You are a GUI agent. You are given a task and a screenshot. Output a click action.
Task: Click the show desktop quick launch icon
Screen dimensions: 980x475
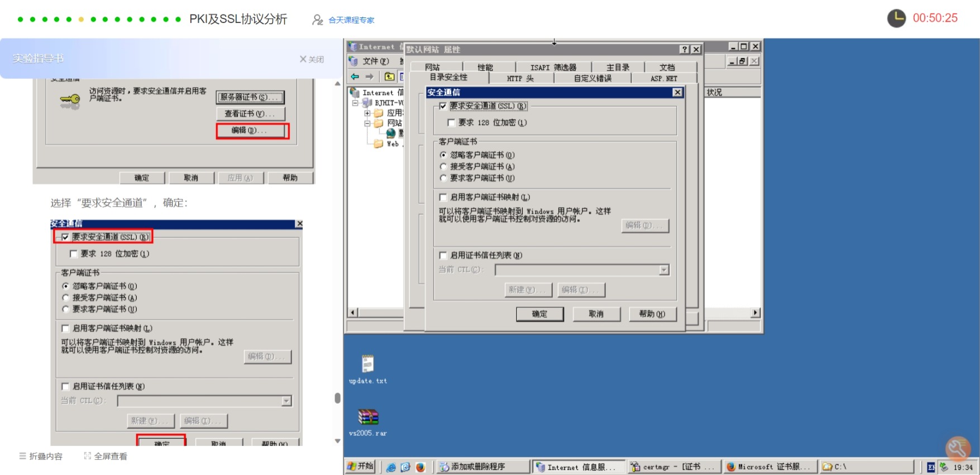pos(405,467)
